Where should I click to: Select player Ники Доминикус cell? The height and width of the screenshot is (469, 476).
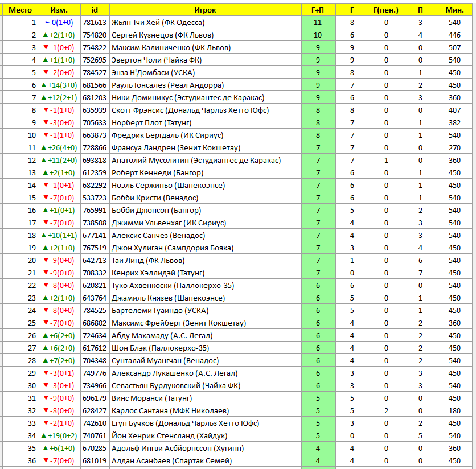click(x=205, y=98)
